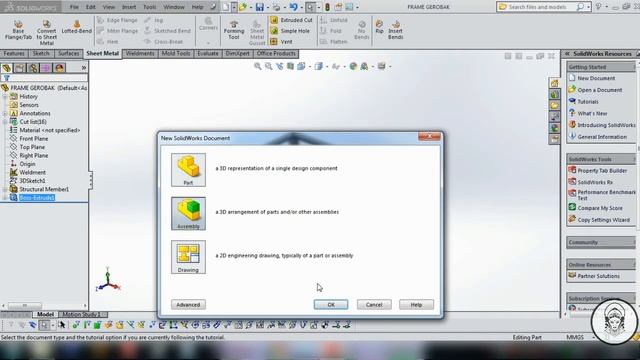Image resolution: width=640 pixels, height=360 pixels.
Task: Switch to the Motion Study 1 tab
Action: coord(81,314)
